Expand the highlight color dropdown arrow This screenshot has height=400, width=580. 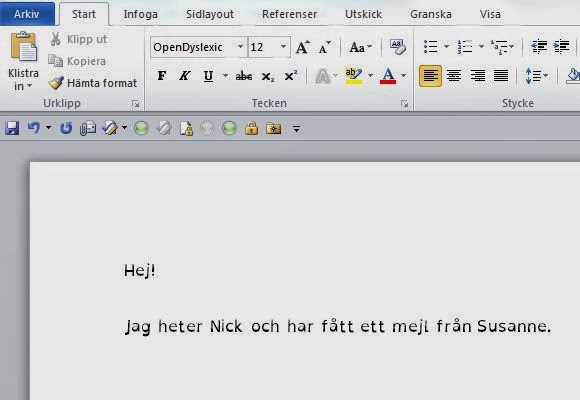click(x=370, y=76)
